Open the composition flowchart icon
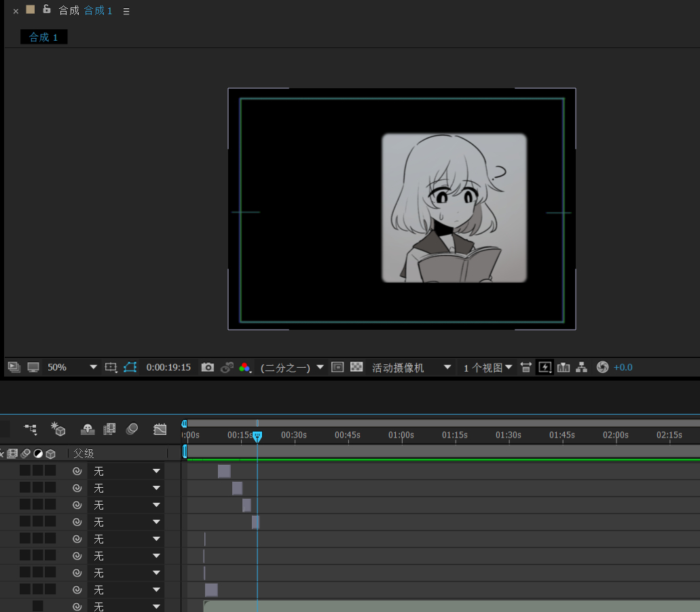This screenshot has width=700, height=612. 581,367
